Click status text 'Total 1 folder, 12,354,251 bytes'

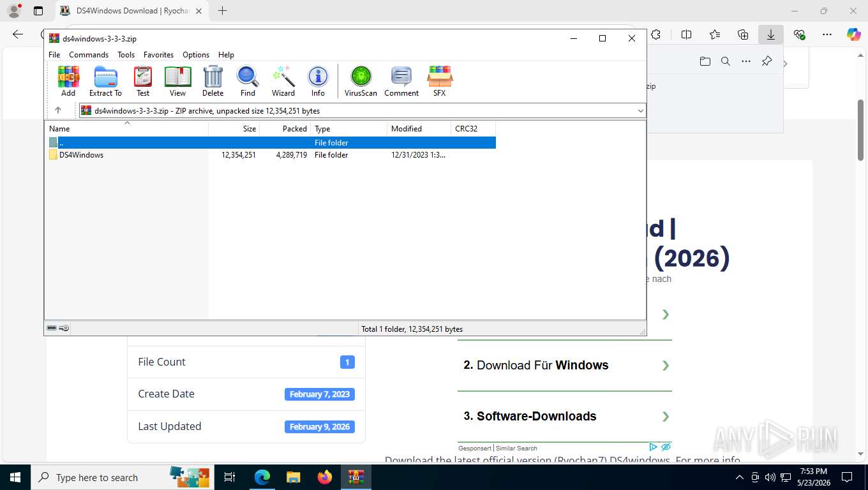[x=412, y=329]
